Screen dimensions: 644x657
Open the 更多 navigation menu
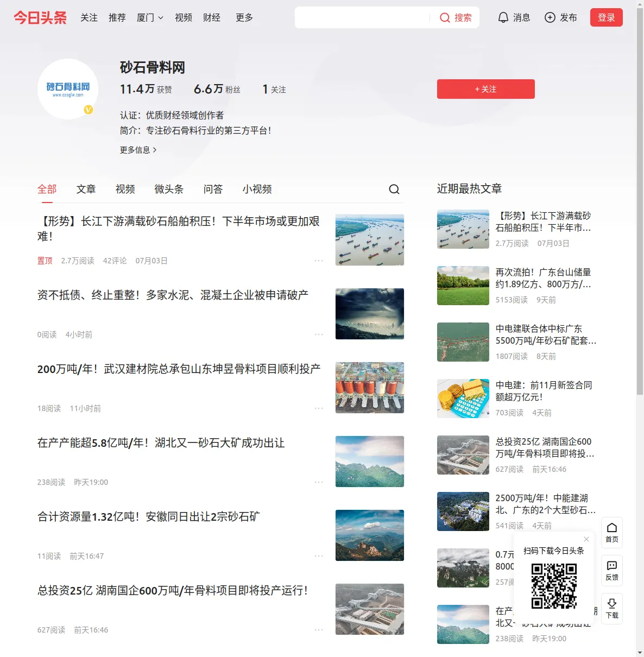(x=244, y=18)
